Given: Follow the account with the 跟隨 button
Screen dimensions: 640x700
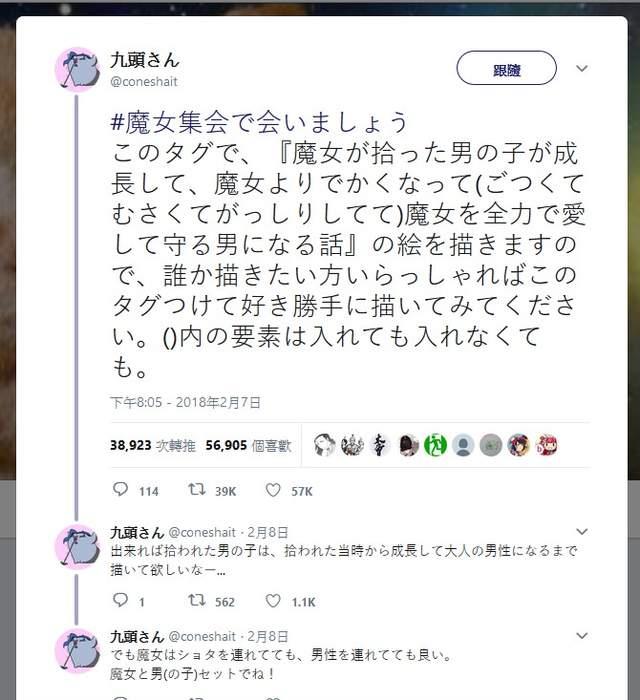Looking at the screenshot, I should click(x=506, y=68).
